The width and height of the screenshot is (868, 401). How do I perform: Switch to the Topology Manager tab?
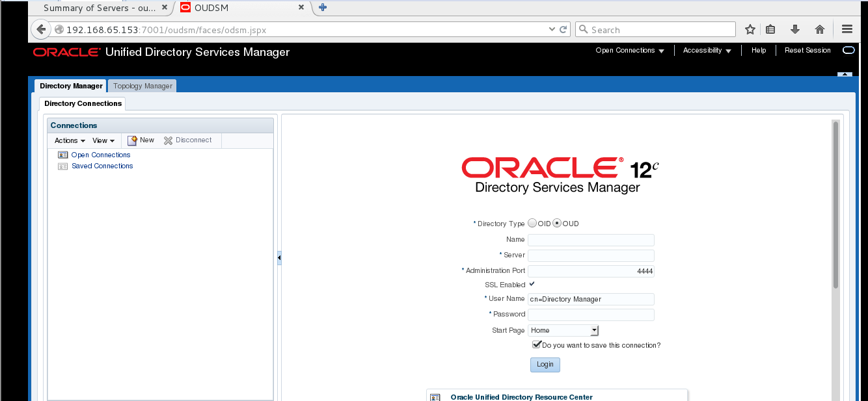(141, 85)
